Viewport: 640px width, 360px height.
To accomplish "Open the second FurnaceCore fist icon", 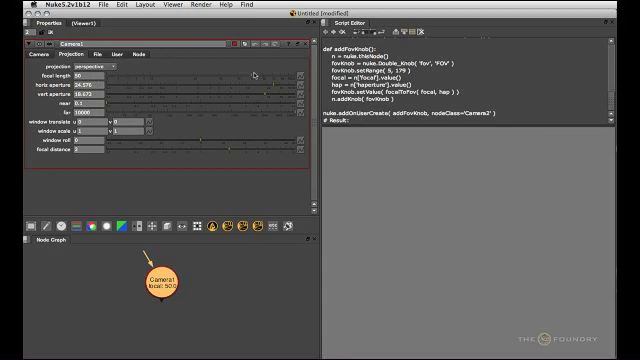I will [x=242, y=226].
